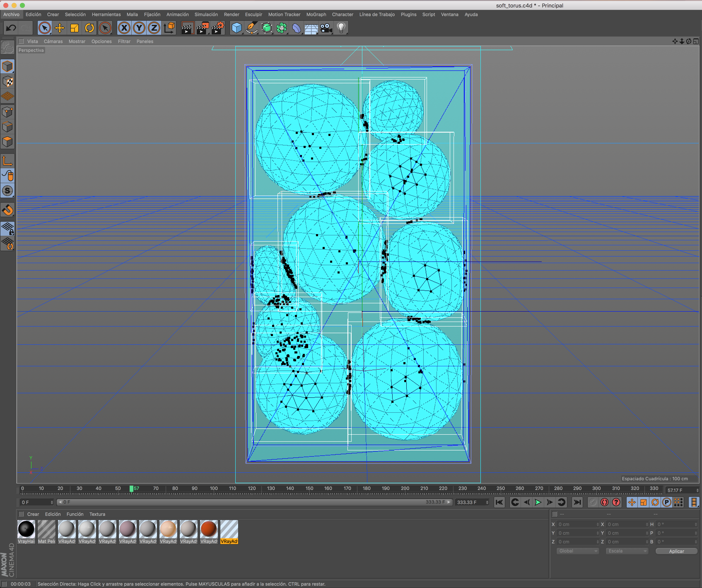Toggle the Z axis lock
Image resolution: width=702 pixels, height=588 pixels.
(x=154, y=28)
